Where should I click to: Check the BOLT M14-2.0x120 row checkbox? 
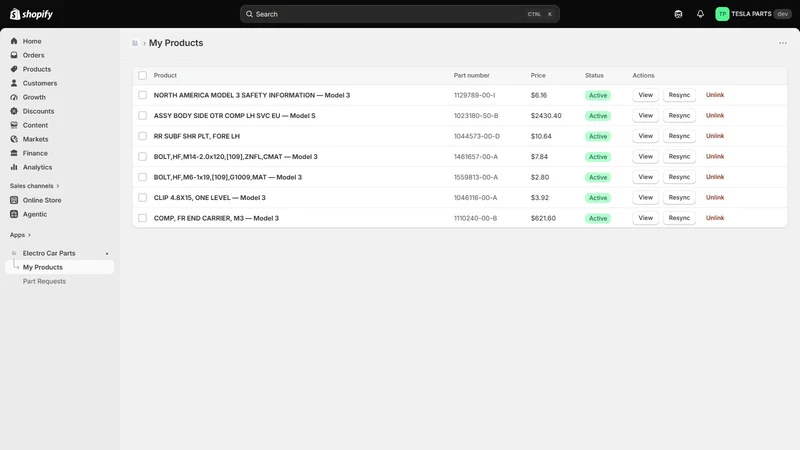point(142,157)
